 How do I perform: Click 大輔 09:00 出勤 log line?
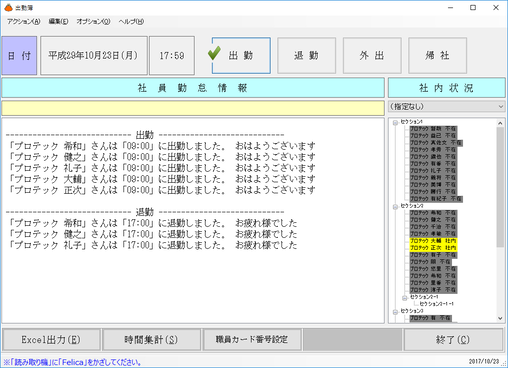(161, 179)
